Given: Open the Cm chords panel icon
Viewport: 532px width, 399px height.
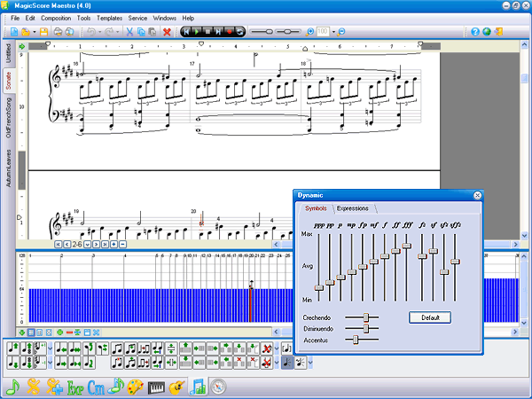Looking at the screenshot, I should [96, 387].
